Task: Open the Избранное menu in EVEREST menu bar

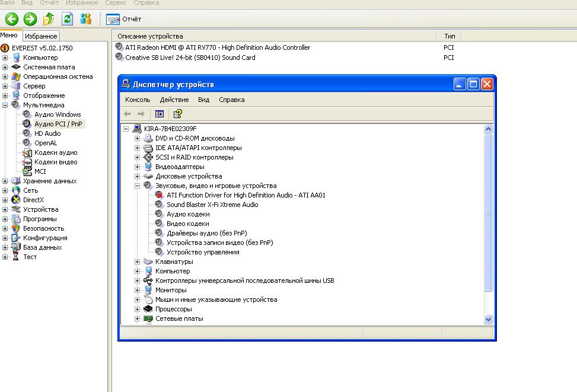Action: [82, 2]
